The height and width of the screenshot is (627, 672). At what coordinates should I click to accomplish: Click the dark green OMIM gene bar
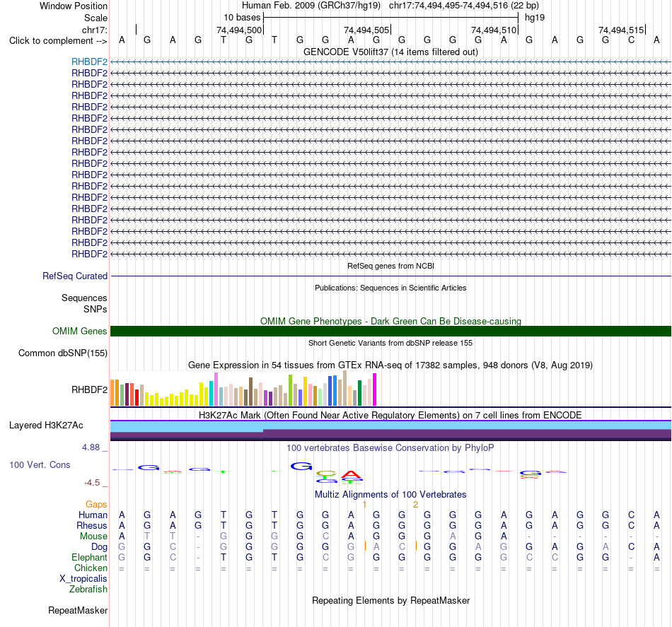point(390,331)
